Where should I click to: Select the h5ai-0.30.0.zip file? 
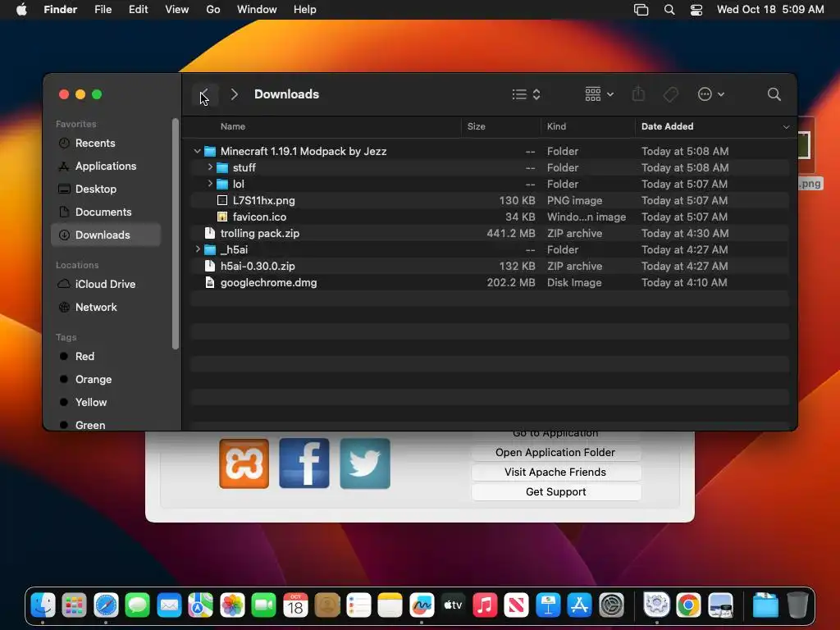490,266
